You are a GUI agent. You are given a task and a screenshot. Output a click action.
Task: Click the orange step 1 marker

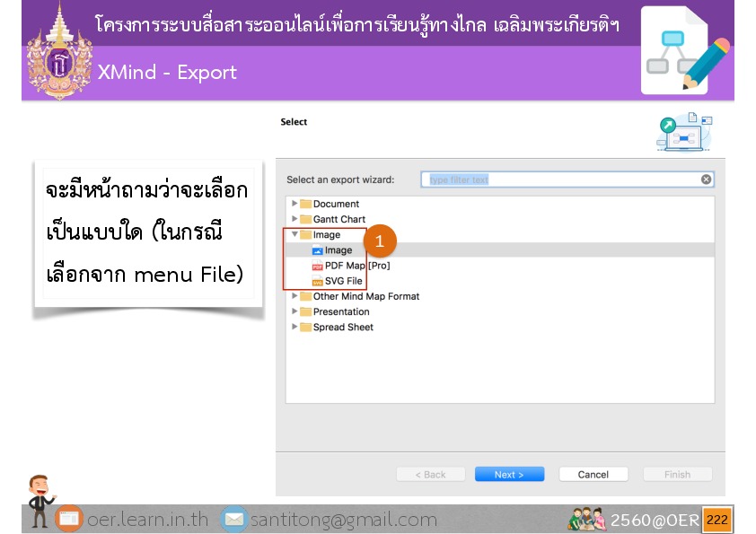point(380,241)
